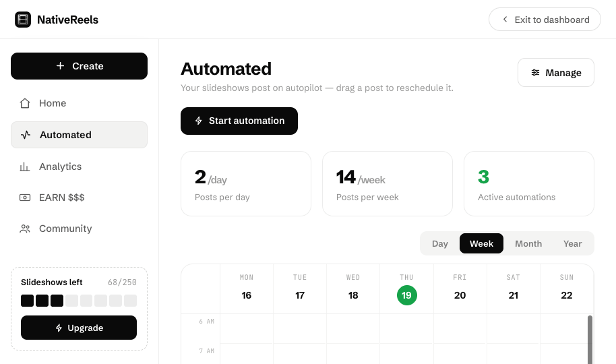The image size is (616, 364).
Task: Click the chevron icon in Exit to dashboard
Action: [x=505, y=20]
